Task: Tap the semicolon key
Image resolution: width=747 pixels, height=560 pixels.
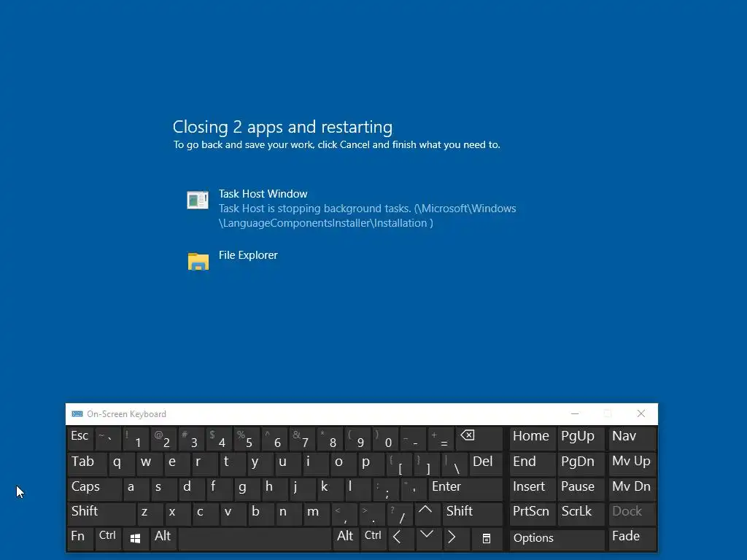Action: point(386,489)
